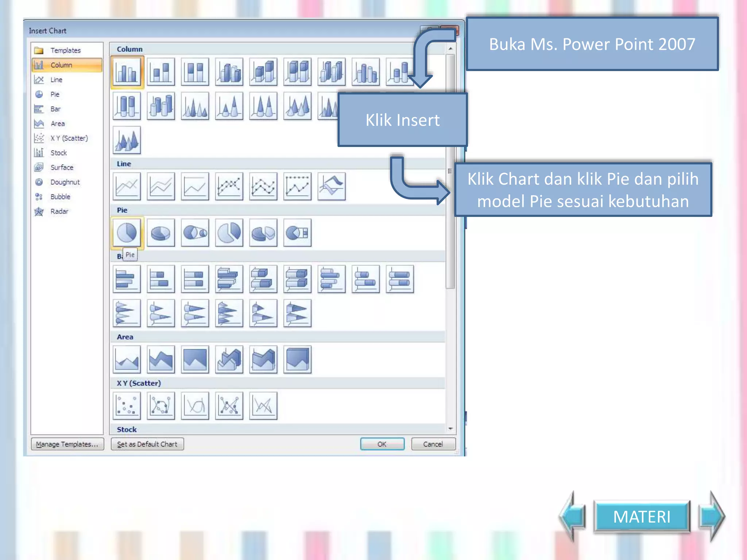The image size is (747, 560).
Task: Click Manage Templates button
Action: (67, 444)
